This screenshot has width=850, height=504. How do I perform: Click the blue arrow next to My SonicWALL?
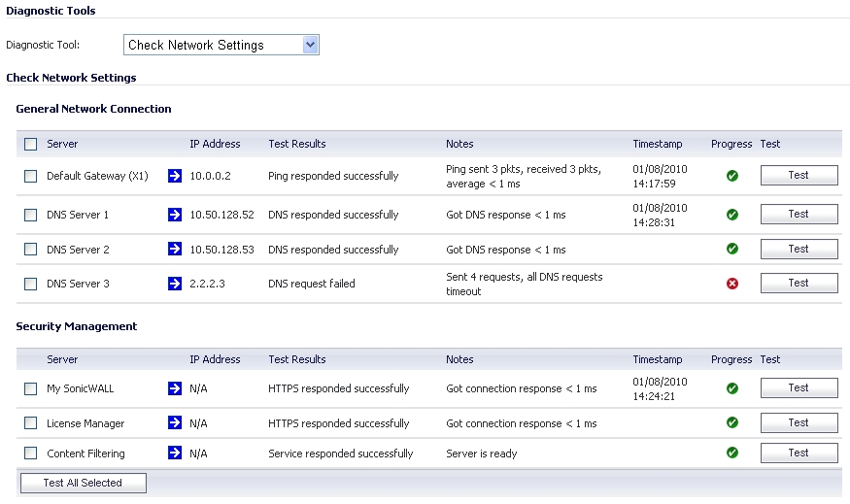(x=175, y=388)
